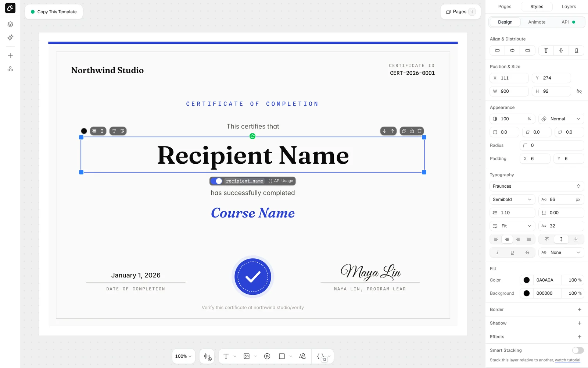Open the Normal blend mode dropdown
The height and width of the screenshot is (368, 588).
(x=561, y=119)
